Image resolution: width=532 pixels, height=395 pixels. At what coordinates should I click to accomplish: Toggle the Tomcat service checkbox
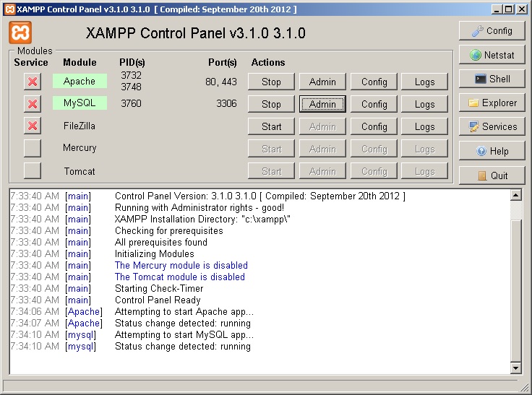(33, 170)
